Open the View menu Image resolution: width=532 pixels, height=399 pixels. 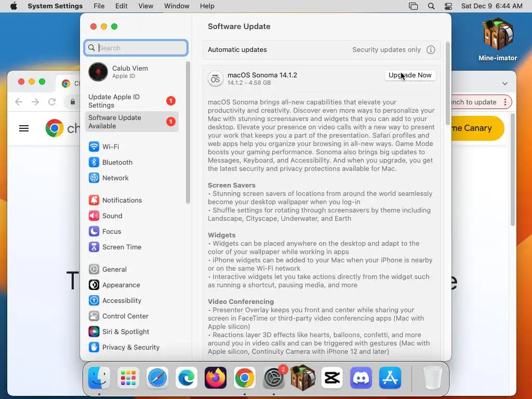click(145, 6)
